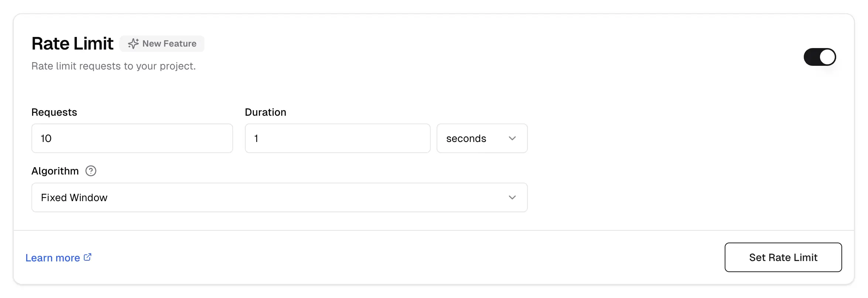This screenshot has height=298, width=868.
Task: Click the Requests field label
Action: [x=54, y=112]
